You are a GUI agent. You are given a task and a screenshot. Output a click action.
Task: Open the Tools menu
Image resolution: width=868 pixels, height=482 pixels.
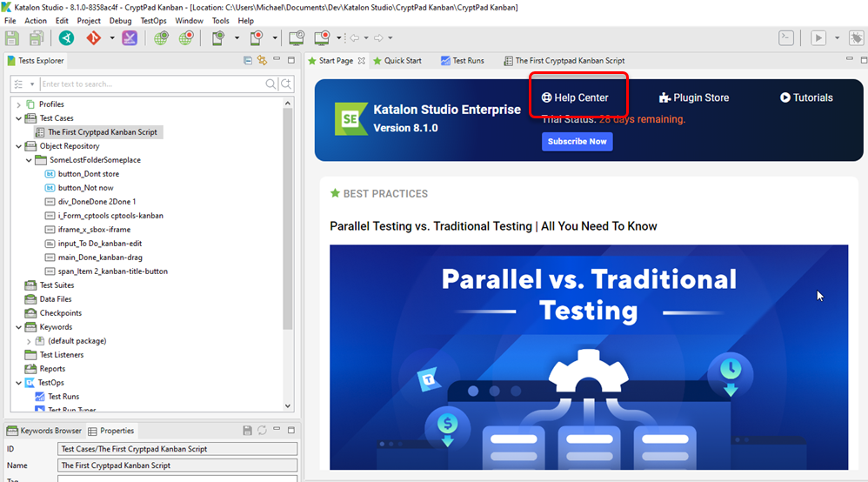pyautogui.click(x=220, y=21)
